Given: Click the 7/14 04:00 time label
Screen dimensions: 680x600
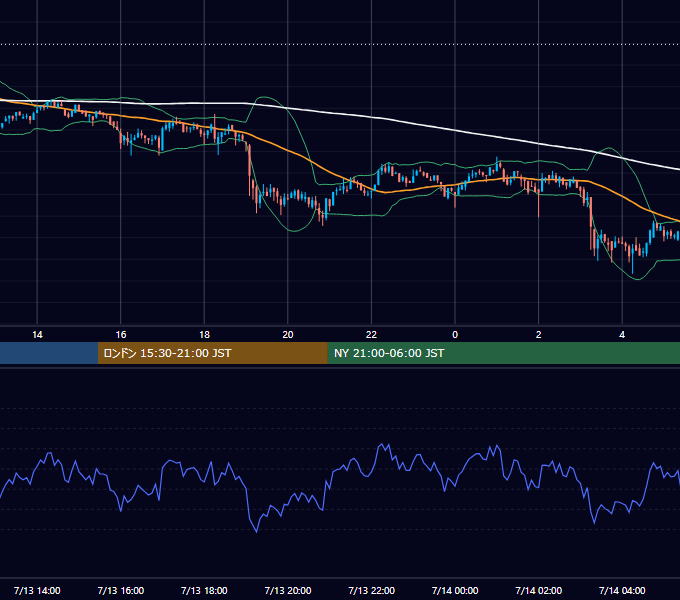Looking at the screenshot, I should tap(622, 590).
